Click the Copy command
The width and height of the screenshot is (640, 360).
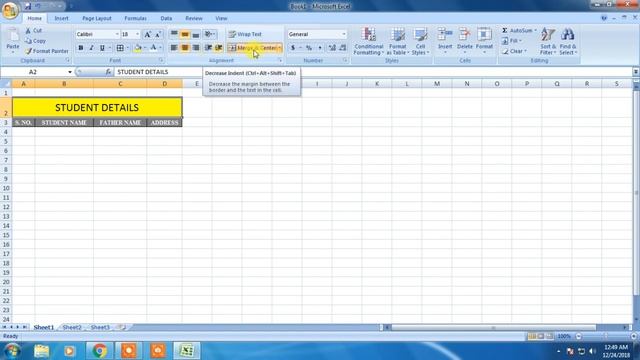[35, 41]
